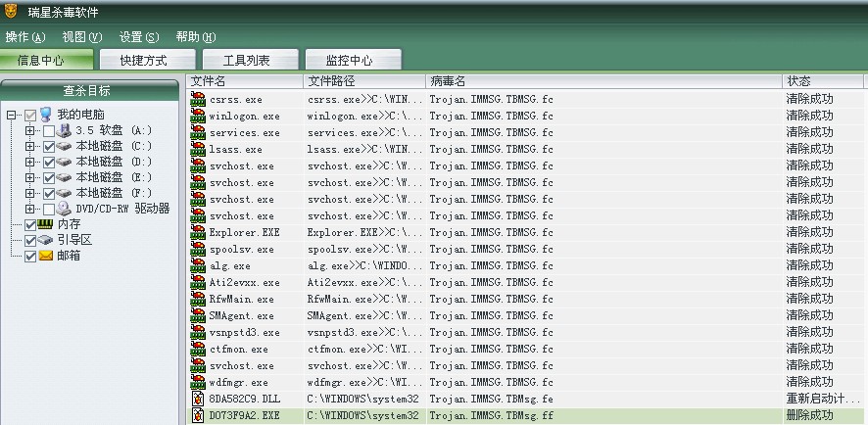Click the virus icon beside vsnpstd3.exe

[x=198, y=332]
